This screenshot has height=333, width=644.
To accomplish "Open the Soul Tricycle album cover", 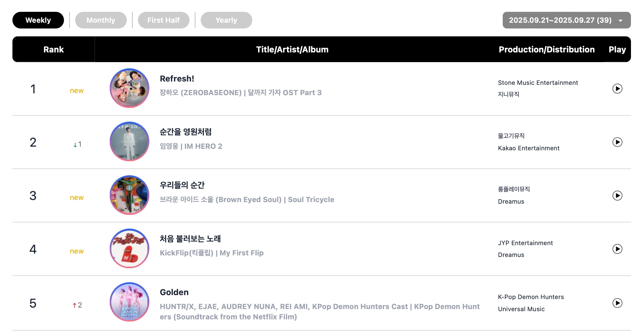I will pos(129,195).
